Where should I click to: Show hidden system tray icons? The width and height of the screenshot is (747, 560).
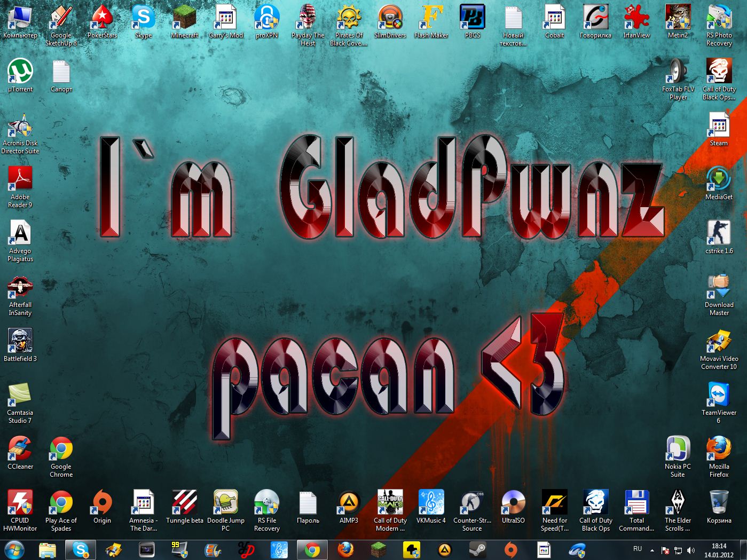click(652, 550)
